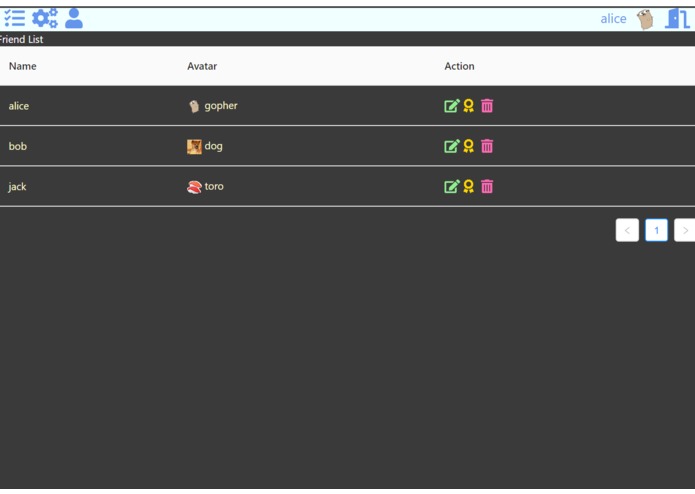Screen dimensions: 695x494
Task: Click the logout door icon
Action: [x=677, y=19]
